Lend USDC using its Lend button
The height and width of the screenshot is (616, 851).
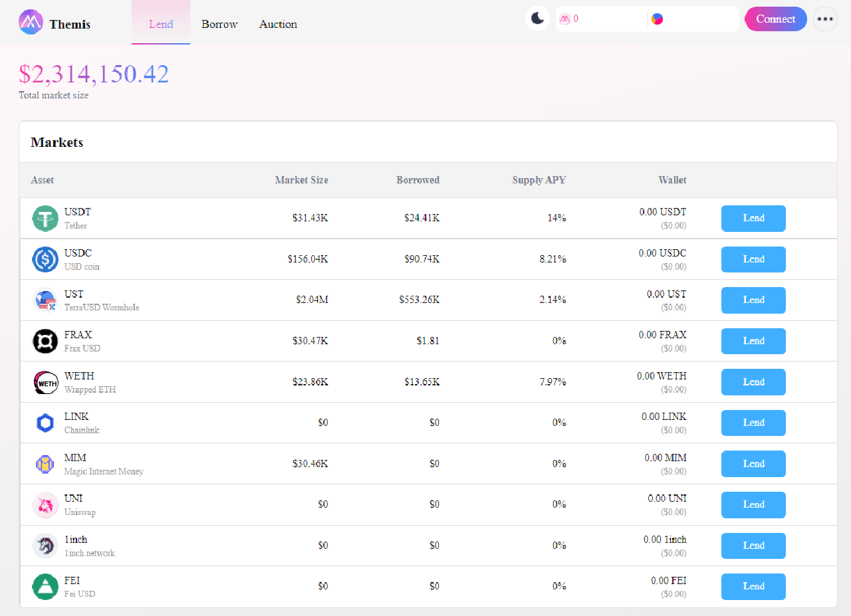coord(753,259)
